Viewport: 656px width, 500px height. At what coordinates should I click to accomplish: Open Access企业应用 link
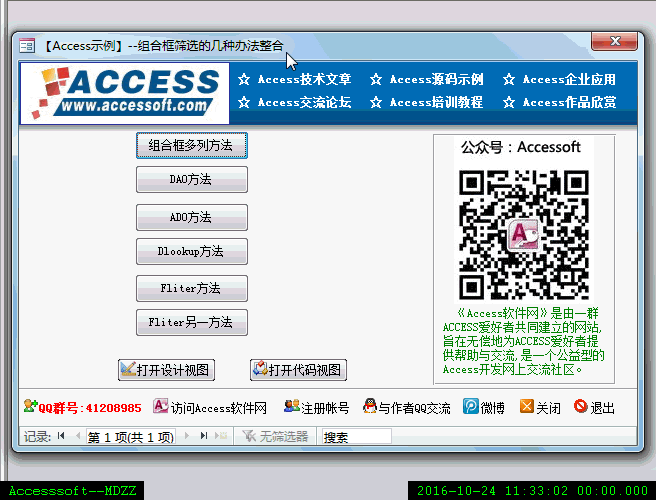pyautogui.click(x=569, y=79)
